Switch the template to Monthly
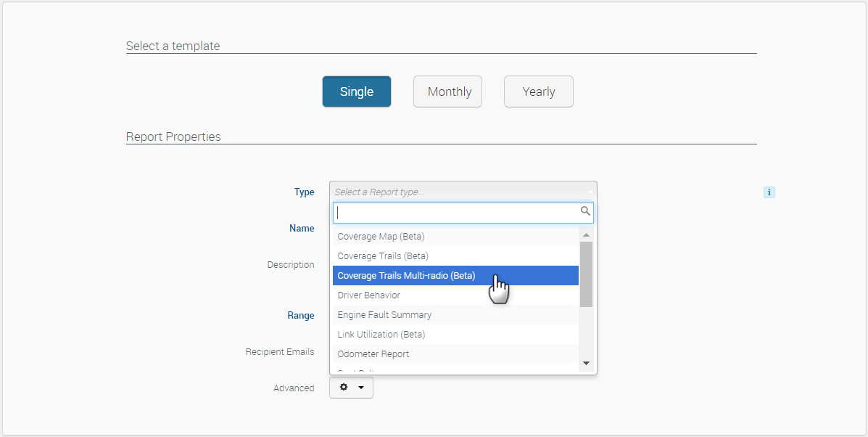 click(x=447, y=91)
